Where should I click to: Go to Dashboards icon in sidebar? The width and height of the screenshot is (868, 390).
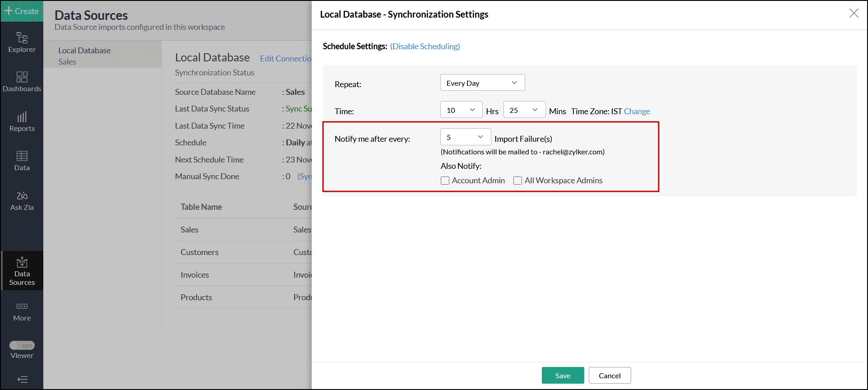point(22,81)
